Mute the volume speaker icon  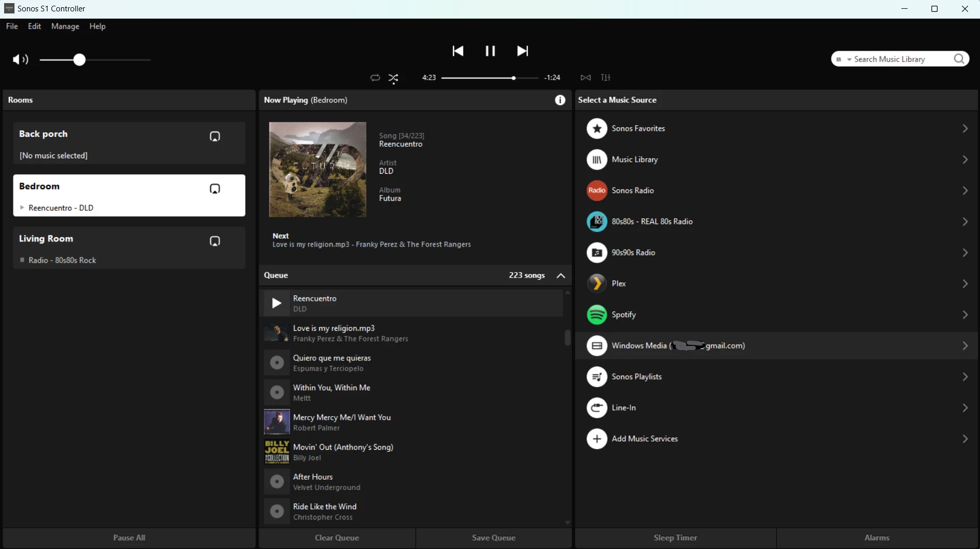click(20, 59)
